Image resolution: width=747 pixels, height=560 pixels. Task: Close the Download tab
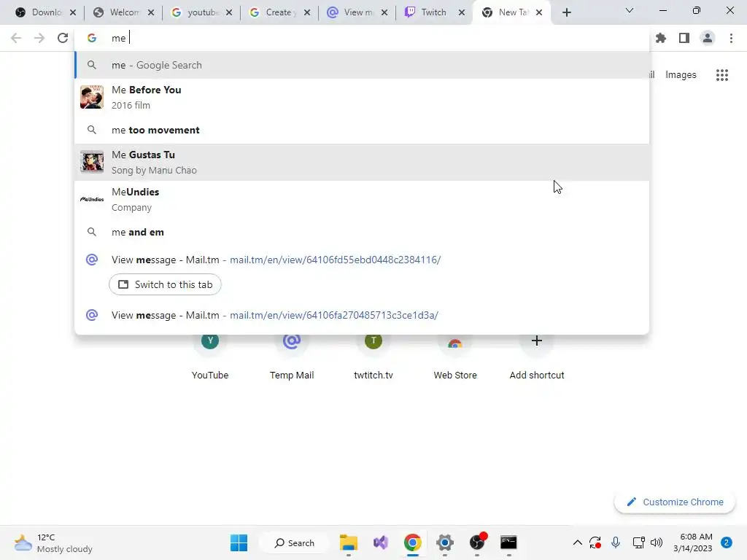click(x=73, y=12)
